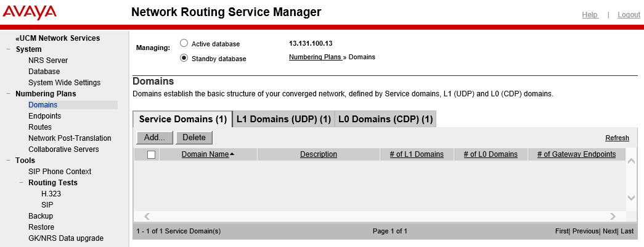
Task: Go to the Previous page
Action: 585,232
